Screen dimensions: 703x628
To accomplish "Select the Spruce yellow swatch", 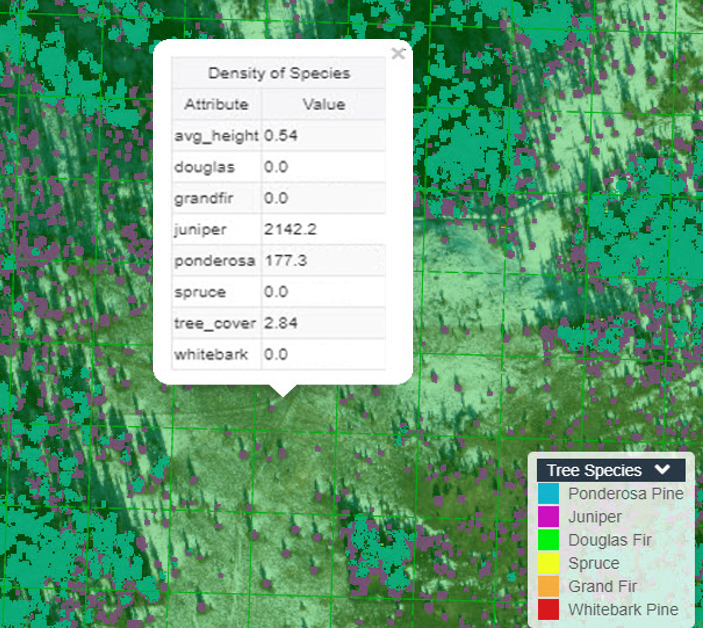I will [548, 563].
